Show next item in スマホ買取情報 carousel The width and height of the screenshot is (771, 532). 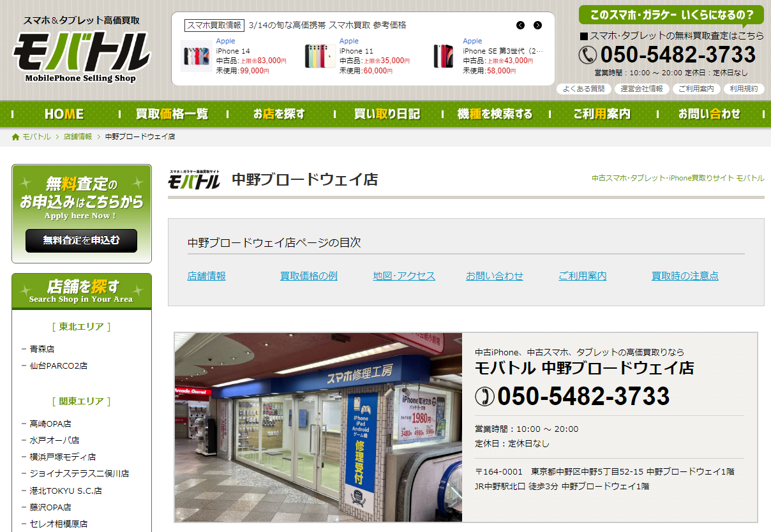[537, 26]
